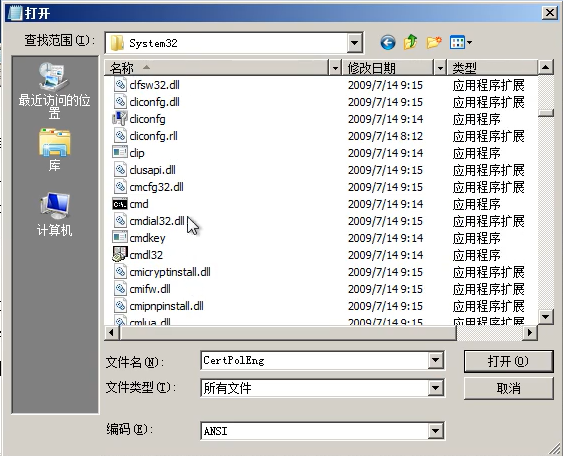Select the cmdl32 file name text
This screenshot has width=563, height=456.
(146, 255)
